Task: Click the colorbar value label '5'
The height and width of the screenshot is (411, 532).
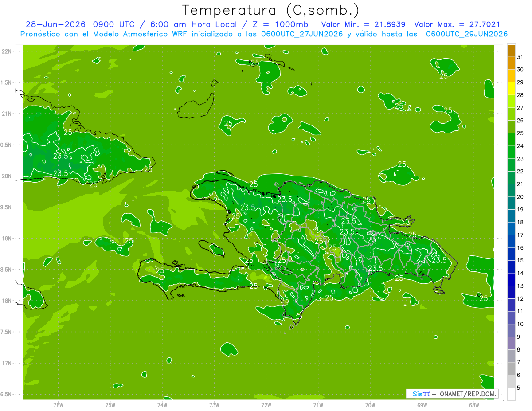Action: click(519, 388)
